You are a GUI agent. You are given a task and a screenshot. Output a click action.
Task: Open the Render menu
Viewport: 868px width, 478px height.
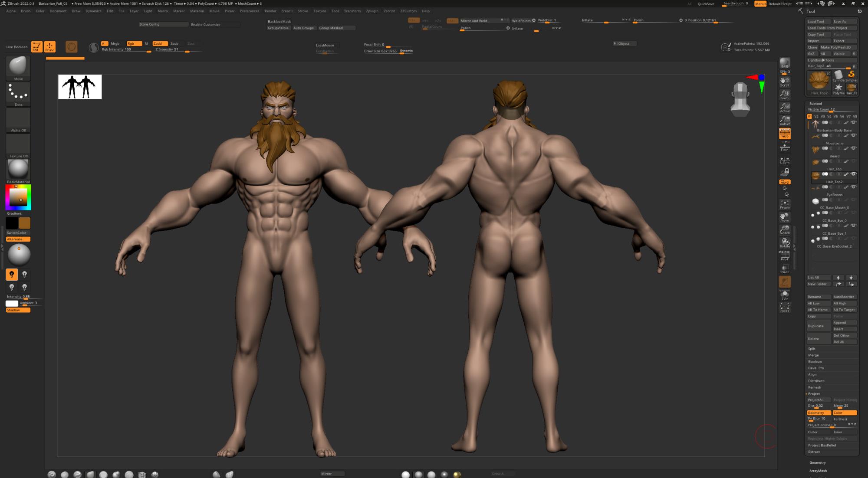pos(270,11)
